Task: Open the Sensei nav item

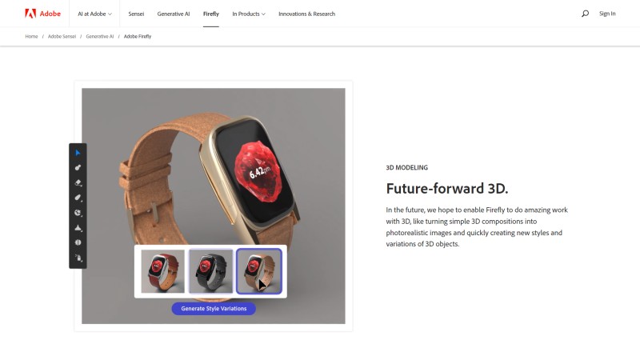Action: 136,14
